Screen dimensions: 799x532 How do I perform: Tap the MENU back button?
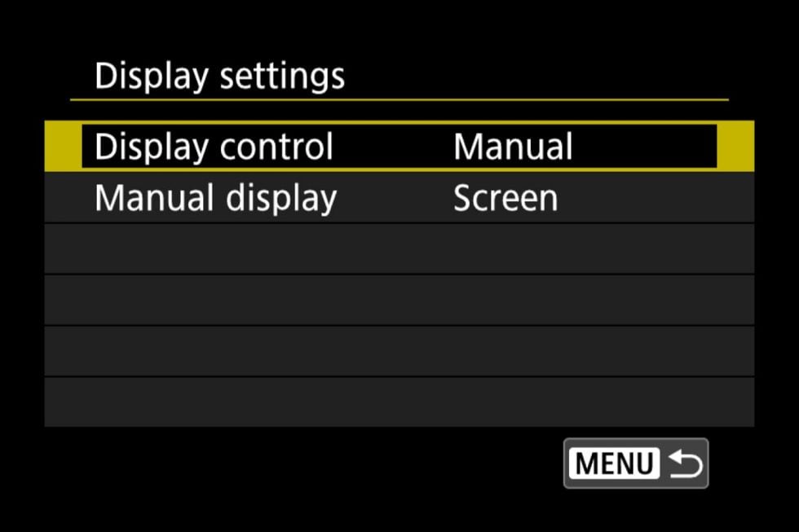[636, 464]
